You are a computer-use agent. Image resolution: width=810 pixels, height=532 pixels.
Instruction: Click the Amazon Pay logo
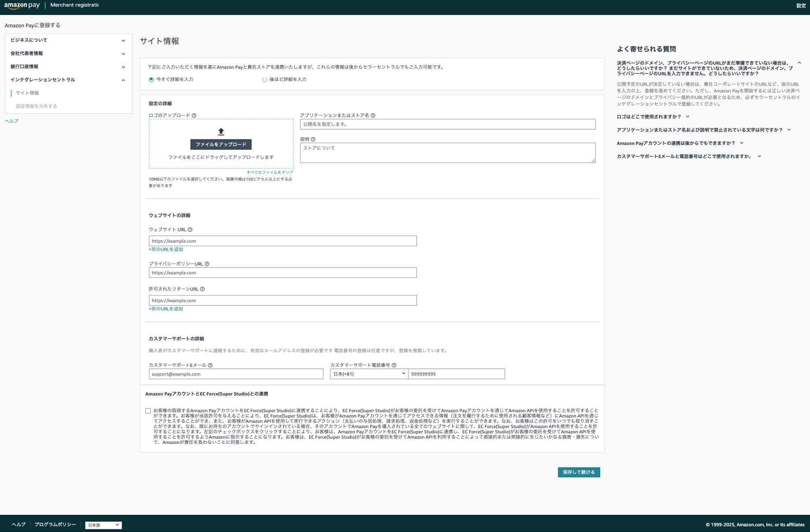(22, 5)
